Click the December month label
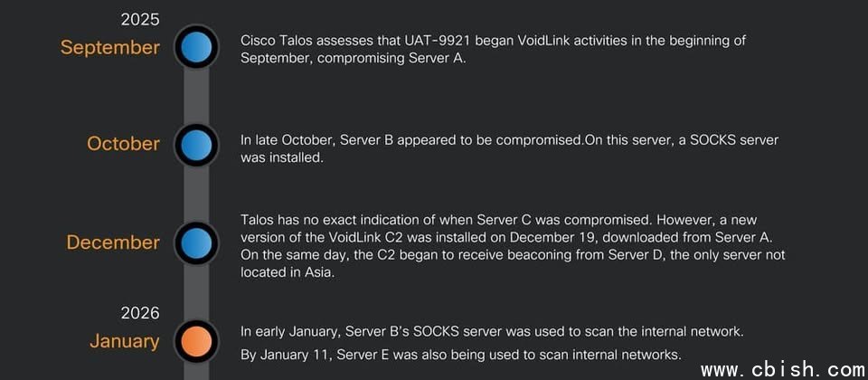 pyautogui.click(x=112, y=242)
